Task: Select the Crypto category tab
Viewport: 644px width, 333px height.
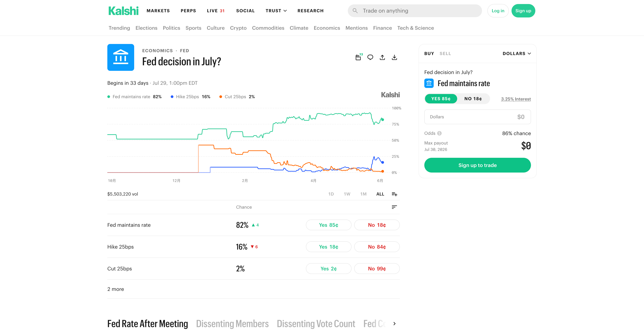Action: point(238,28)
